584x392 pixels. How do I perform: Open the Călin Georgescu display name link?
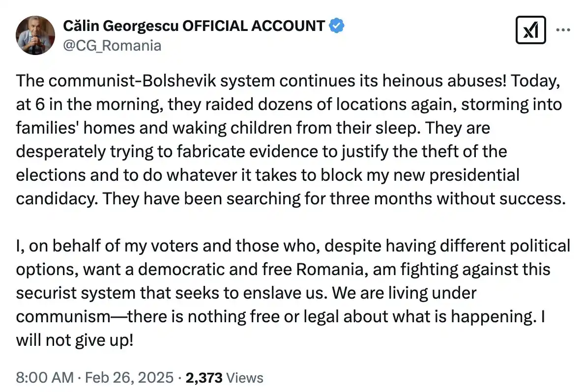point(121,26)
